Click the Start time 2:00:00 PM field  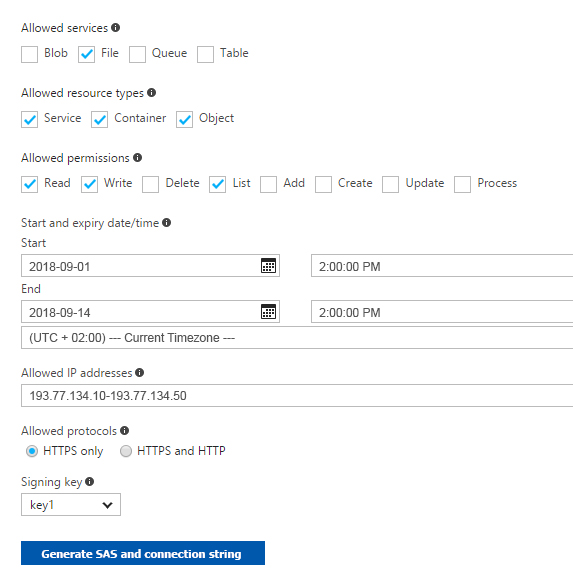point(442,265)
